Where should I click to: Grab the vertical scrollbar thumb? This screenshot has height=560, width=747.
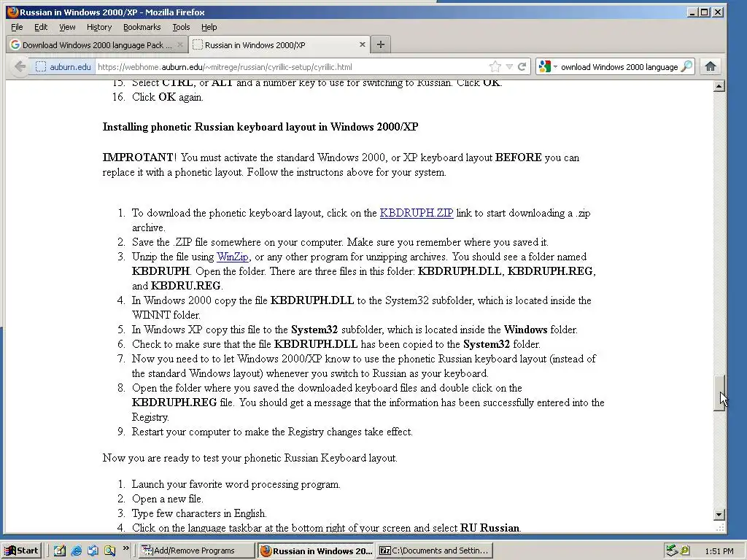719,393
